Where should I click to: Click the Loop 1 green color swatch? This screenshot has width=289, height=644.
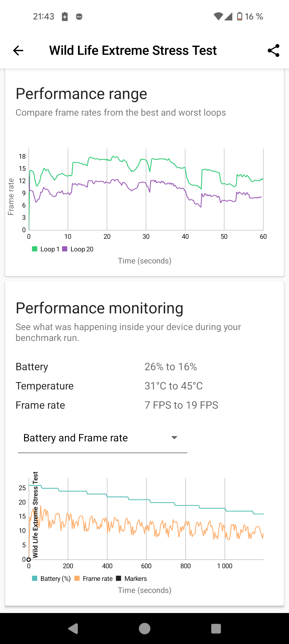[x=35, y=249]
